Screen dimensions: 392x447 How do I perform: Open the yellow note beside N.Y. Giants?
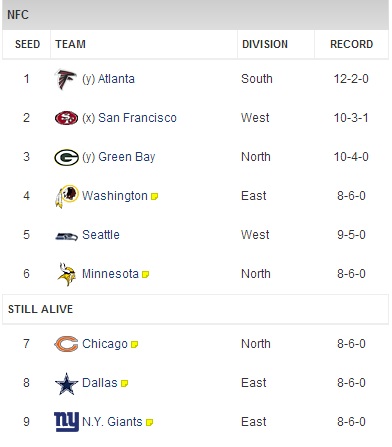150,422
